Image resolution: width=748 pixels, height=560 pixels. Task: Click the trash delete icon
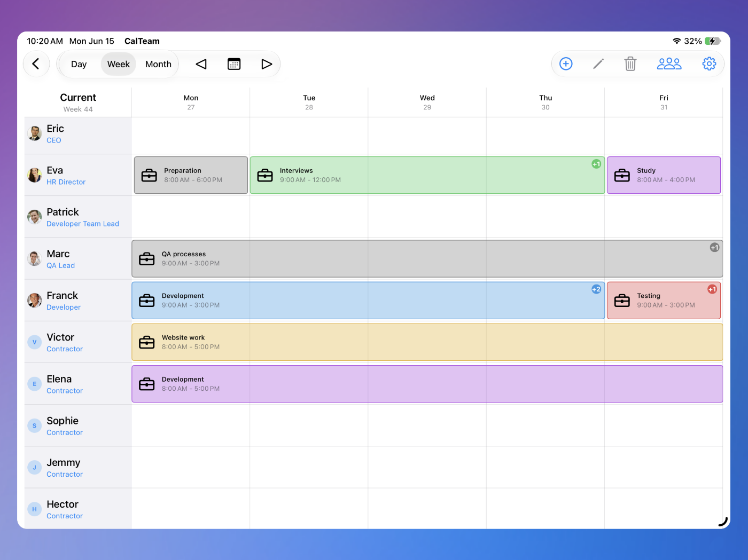[630, 64]
